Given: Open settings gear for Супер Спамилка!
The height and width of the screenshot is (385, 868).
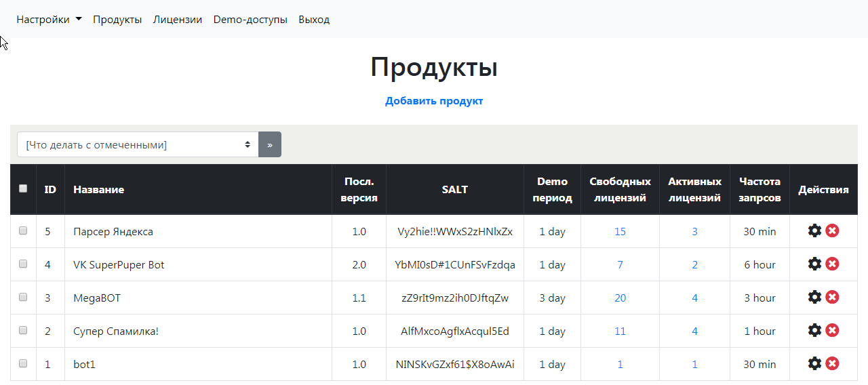Looking at the screenshot, I should 814,331.
